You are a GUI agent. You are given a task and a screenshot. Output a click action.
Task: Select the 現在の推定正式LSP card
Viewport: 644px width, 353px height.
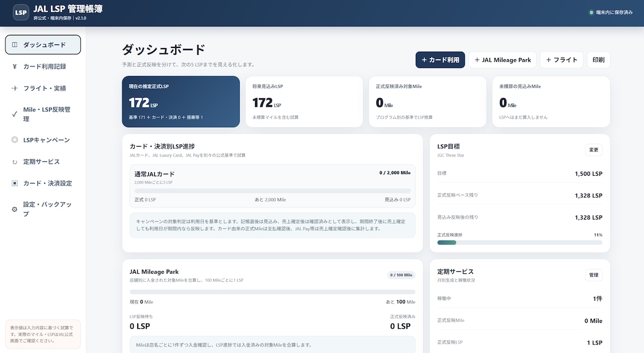point(181,102)
